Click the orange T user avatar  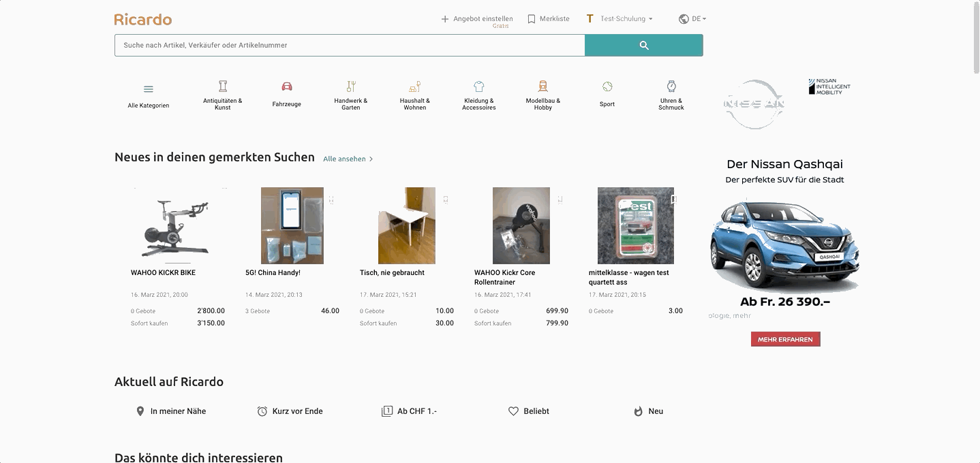(x=590, y=19)
